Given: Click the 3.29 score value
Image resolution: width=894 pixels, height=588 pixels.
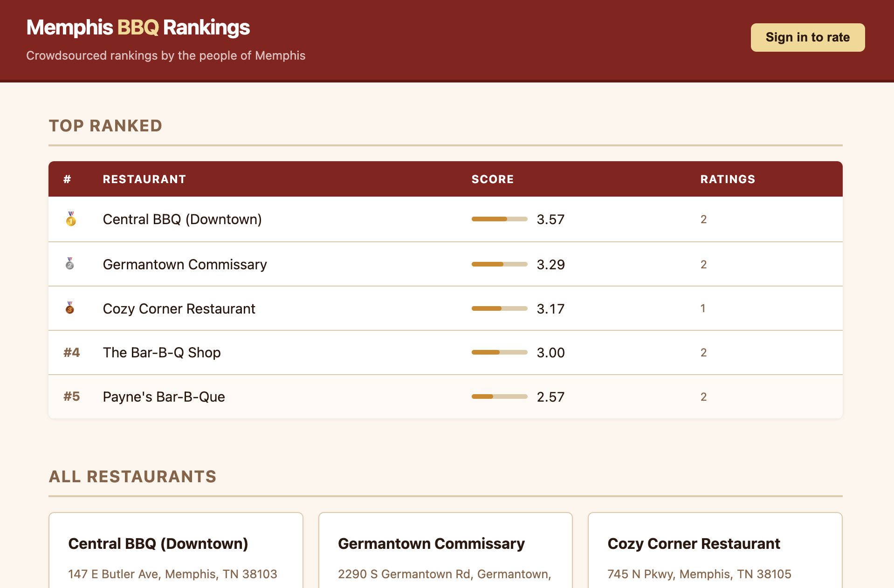Looking at the screenshot, I should [550, 264].
